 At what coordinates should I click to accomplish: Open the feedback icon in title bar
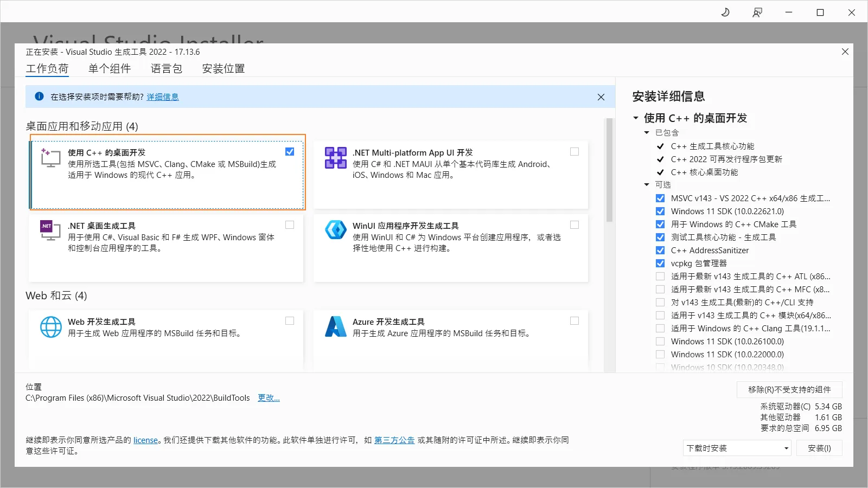click(x=757, y=12)
